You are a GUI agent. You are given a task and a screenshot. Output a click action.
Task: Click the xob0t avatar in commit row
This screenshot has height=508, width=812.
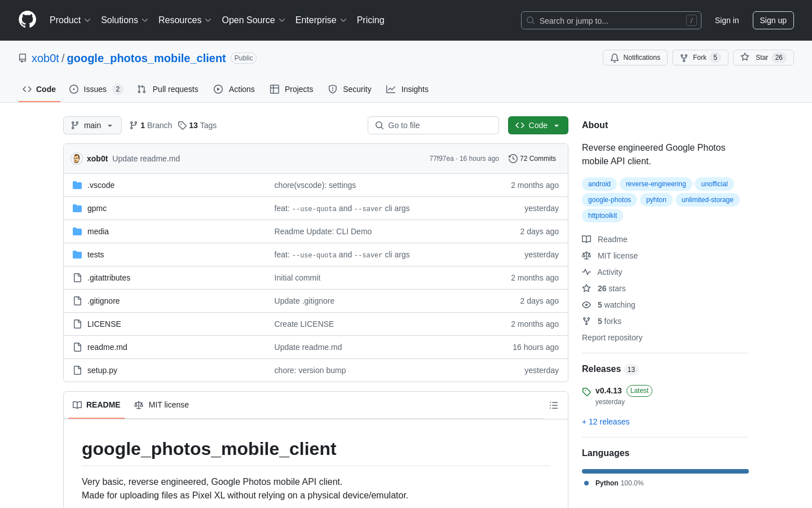point(77,159)
